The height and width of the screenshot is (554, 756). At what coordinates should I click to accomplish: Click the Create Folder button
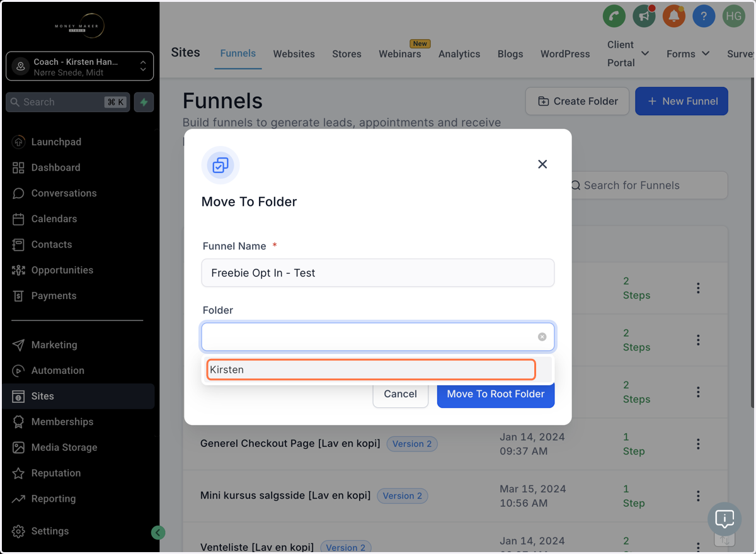(577, 101)
